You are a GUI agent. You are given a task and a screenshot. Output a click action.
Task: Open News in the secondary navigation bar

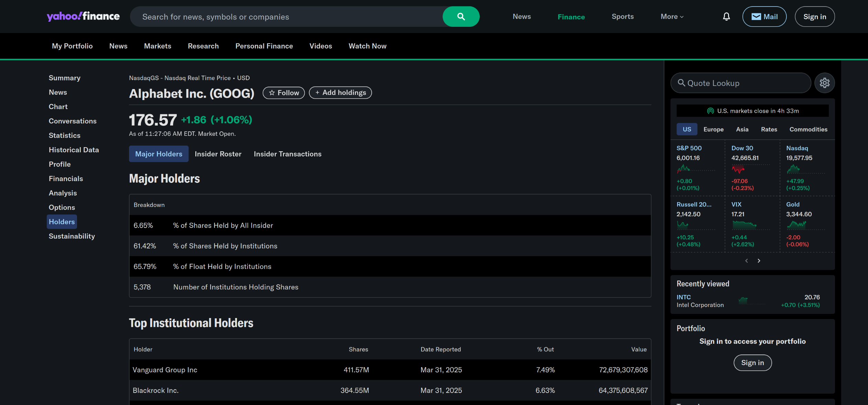coord(118,46)
